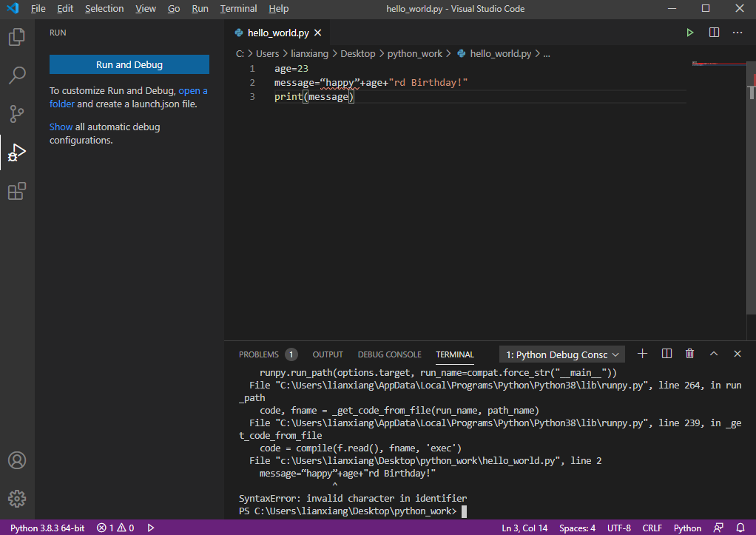Open the Accounts menu icon
The width and height of the screenshot is (756, 535).
(x=17, y=460)
